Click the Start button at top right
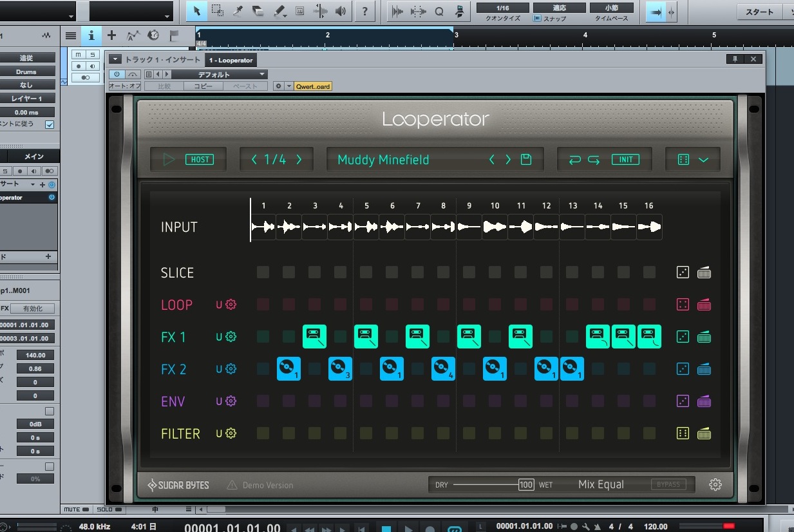This screenshot has height=532, width=794. (x=760, y=12)
